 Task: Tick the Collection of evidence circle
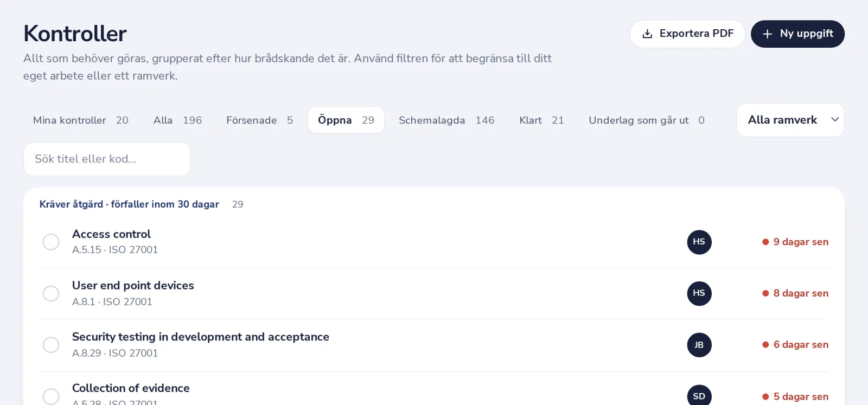click(51, 396)
